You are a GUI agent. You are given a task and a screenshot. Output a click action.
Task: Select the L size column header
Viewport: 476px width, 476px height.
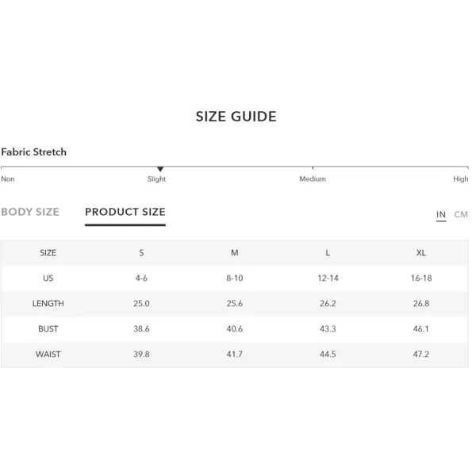click(328, 253)
